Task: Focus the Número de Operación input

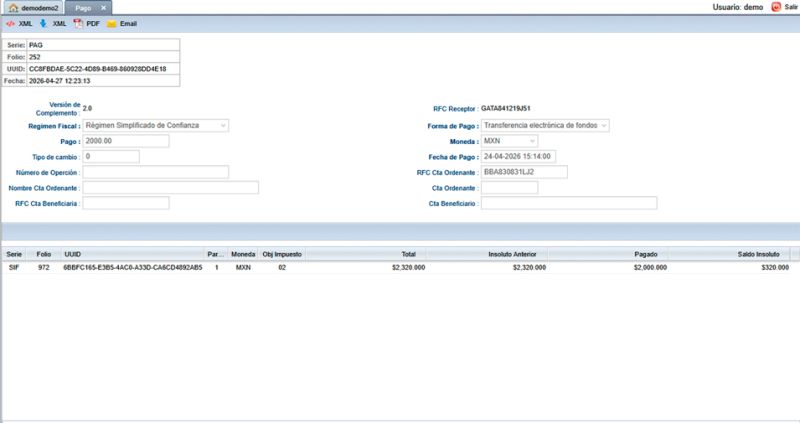Action: click(155, 172)
